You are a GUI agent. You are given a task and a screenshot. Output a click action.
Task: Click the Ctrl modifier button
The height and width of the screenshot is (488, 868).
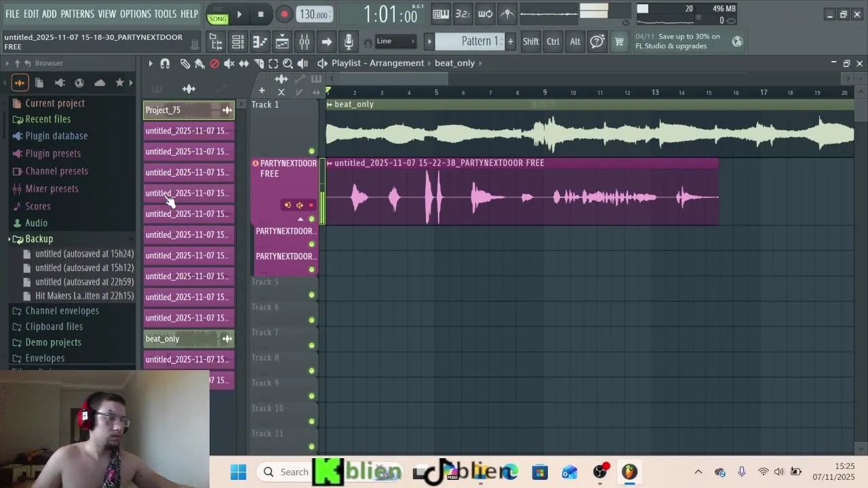pyautogui.click(x=553, y=41)
